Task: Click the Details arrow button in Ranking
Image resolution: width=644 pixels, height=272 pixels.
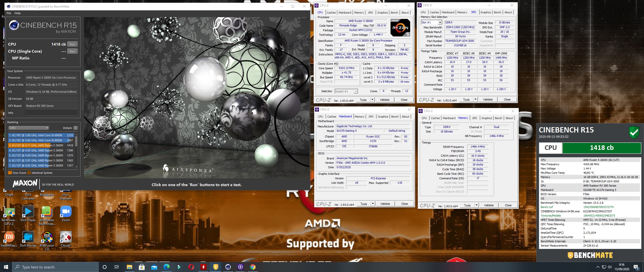Action: pyautogui.click(x=75, y=128)
